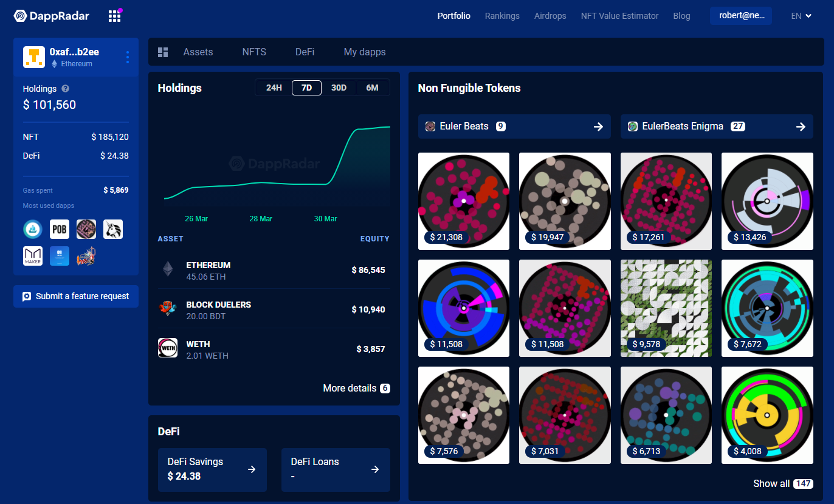The image size is (834, 504).
Task: Click the WETH equity value $ 3,857
Action: click(x=371, y=349)
